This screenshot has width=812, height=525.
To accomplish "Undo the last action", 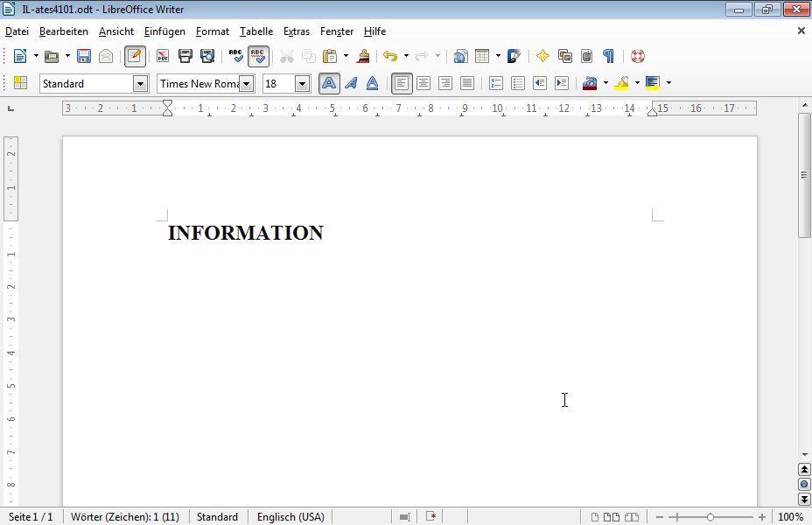I will tap(390, 56).
